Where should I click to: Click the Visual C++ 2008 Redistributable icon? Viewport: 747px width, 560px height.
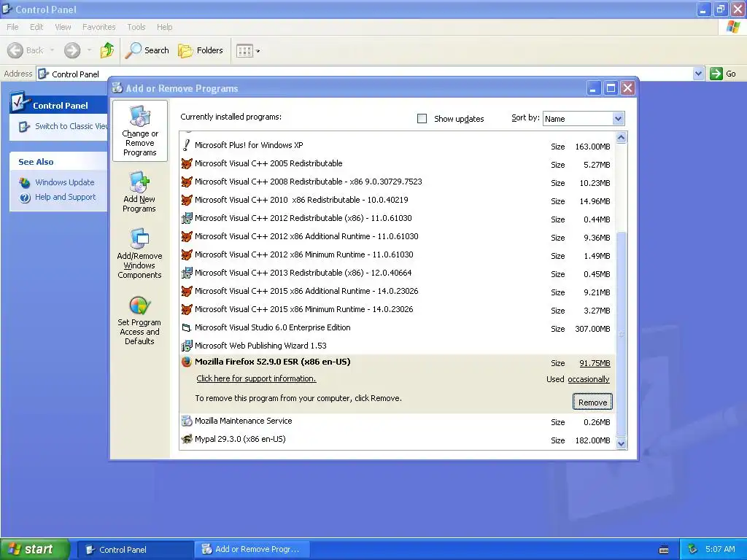(x=187, y=182)
